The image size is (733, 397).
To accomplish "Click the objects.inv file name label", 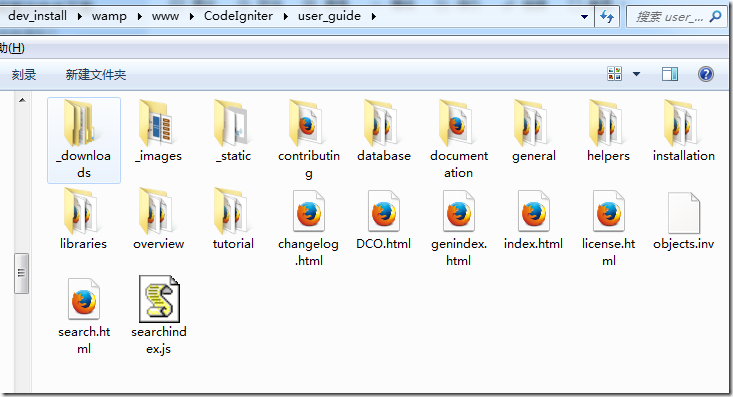I will pyautogui.click(x=683, y=244).
